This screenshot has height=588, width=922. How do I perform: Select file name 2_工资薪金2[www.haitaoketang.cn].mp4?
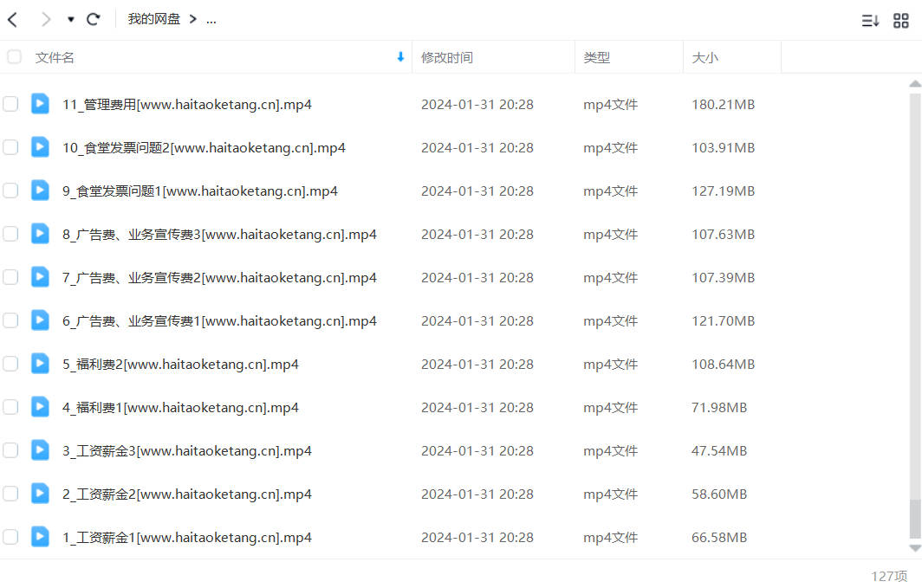point(187,494)
